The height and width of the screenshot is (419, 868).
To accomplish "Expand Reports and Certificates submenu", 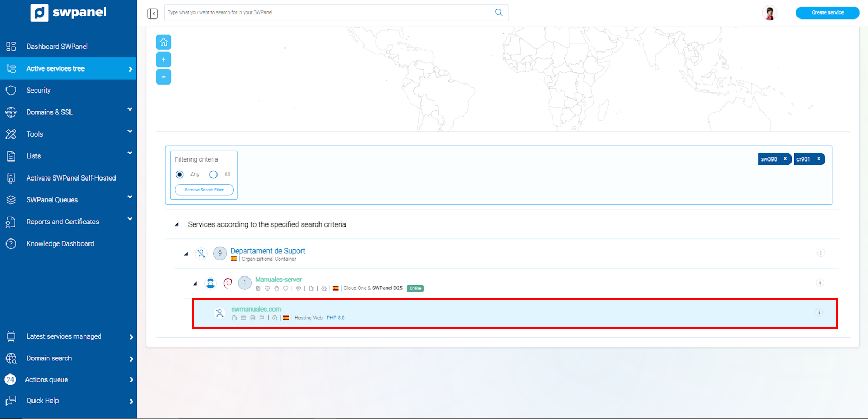I will click(x=68, y=222).
